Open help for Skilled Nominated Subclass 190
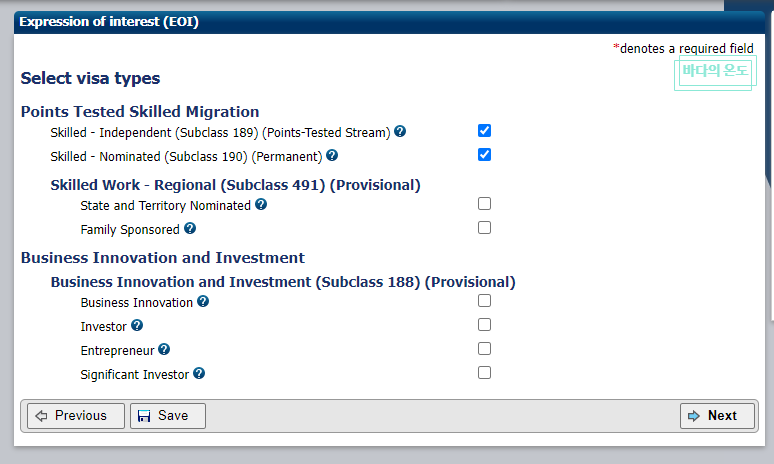The width and height of the screenshot is (774, 464). tap(332, 155)
